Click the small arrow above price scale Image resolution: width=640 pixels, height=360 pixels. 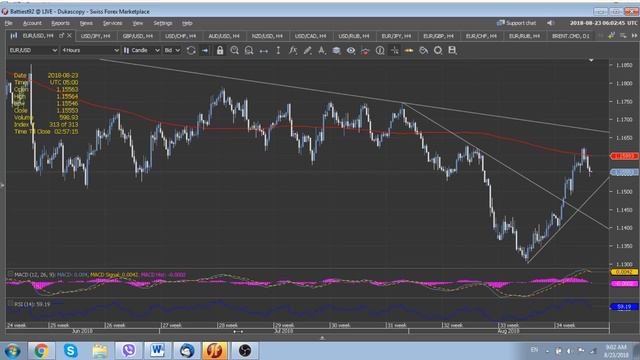tap(591, 60)
